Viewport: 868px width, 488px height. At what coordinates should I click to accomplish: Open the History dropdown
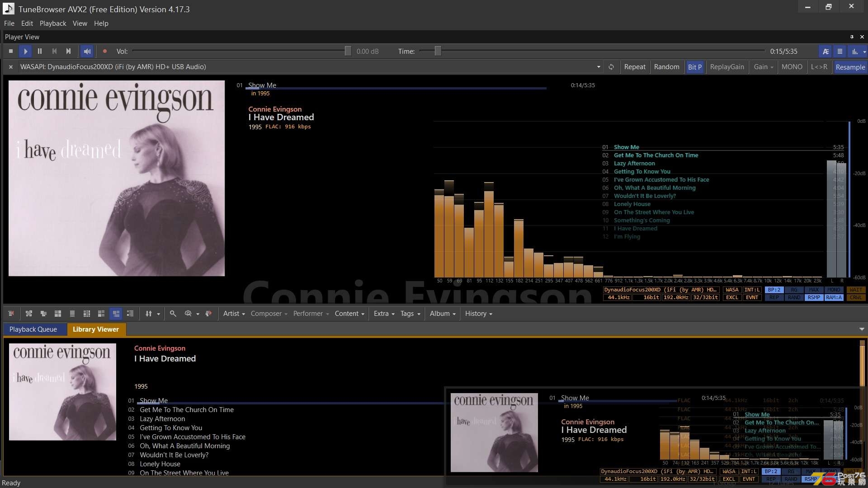tap(478, 314)
